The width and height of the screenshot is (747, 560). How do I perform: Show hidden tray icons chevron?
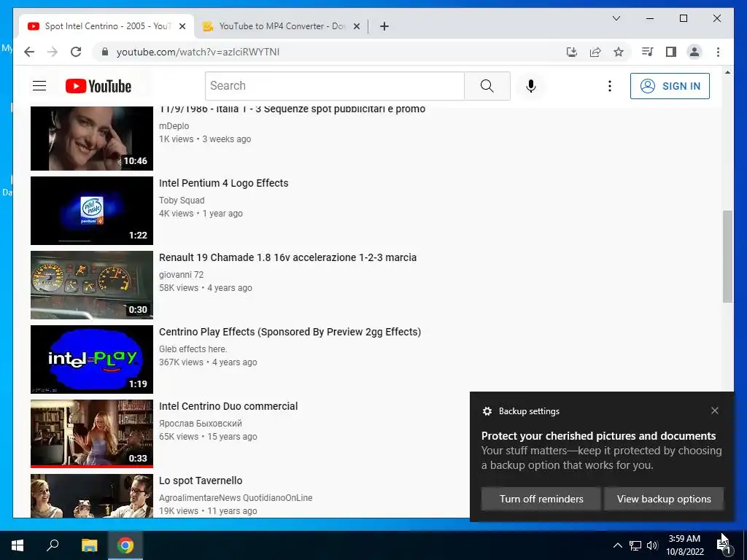point(617,545)
